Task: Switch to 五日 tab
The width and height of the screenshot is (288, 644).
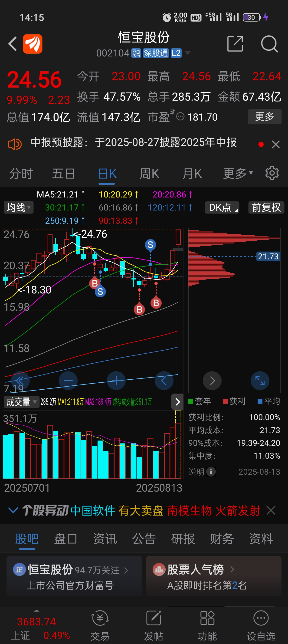Action: pos(63,173)
